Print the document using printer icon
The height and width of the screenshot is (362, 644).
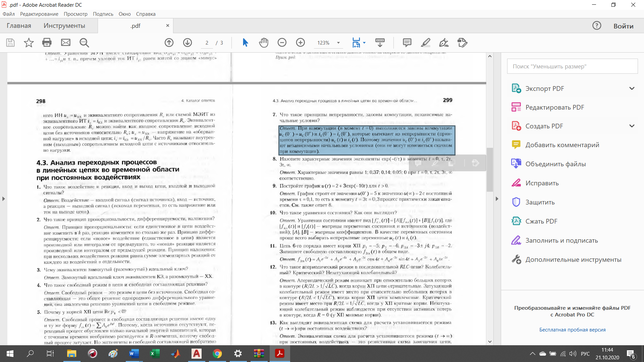pos(47,43)
